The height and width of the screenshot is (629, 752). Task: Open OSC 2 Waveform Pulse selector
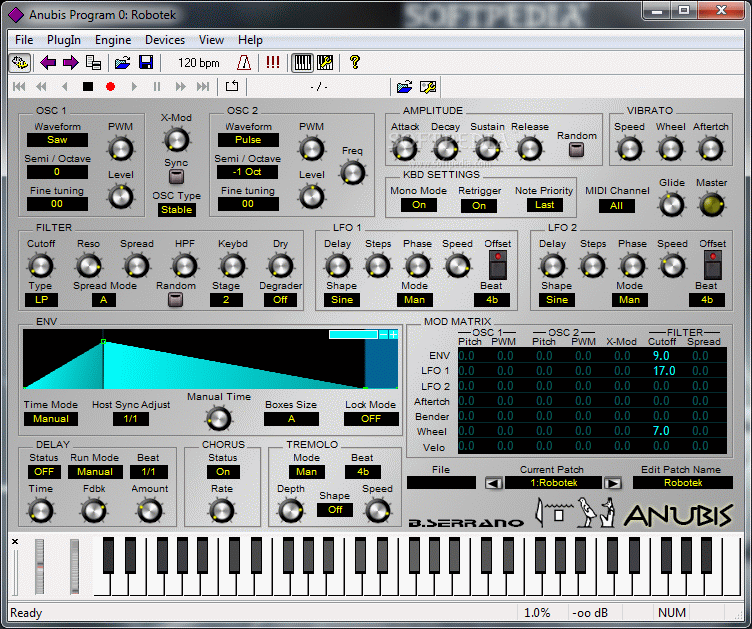(248, 140)
